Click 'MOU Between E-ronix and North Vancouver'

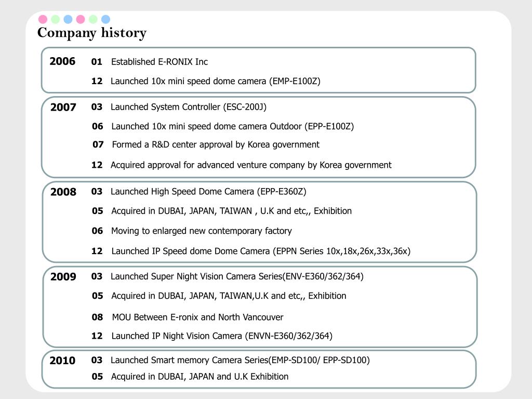pos(197,317)
